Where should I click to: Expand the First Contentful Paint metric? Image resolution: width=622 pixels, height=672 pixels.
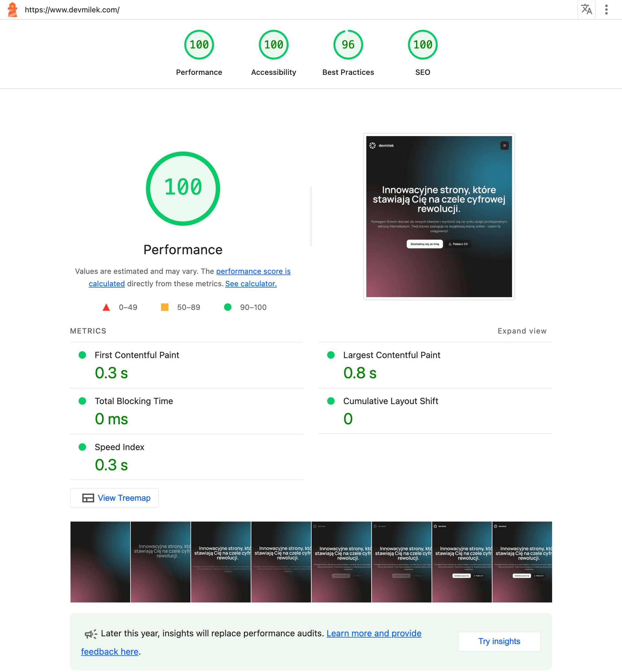pyautogui.click(x=137, y=355)
